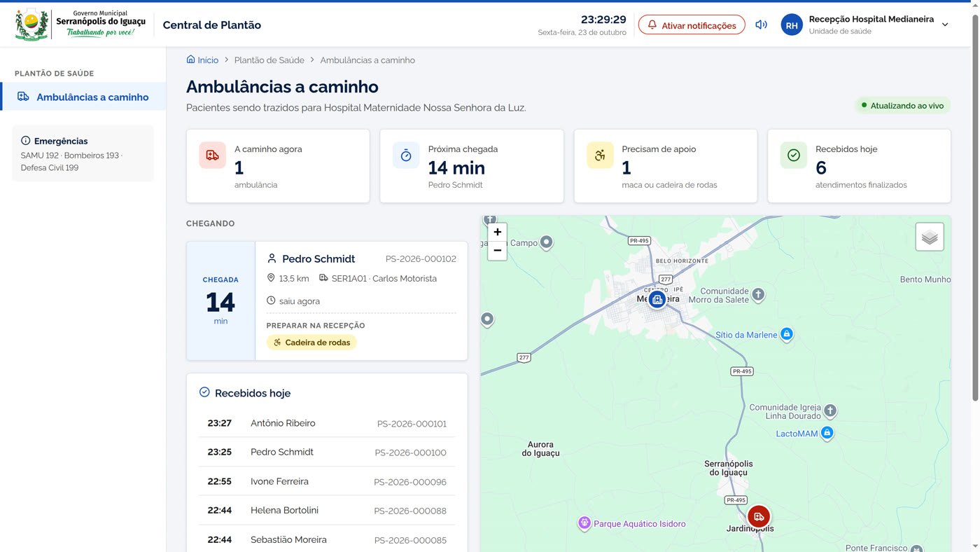
Task: Select Sebastião Moreira row
Action: point(327,539)
